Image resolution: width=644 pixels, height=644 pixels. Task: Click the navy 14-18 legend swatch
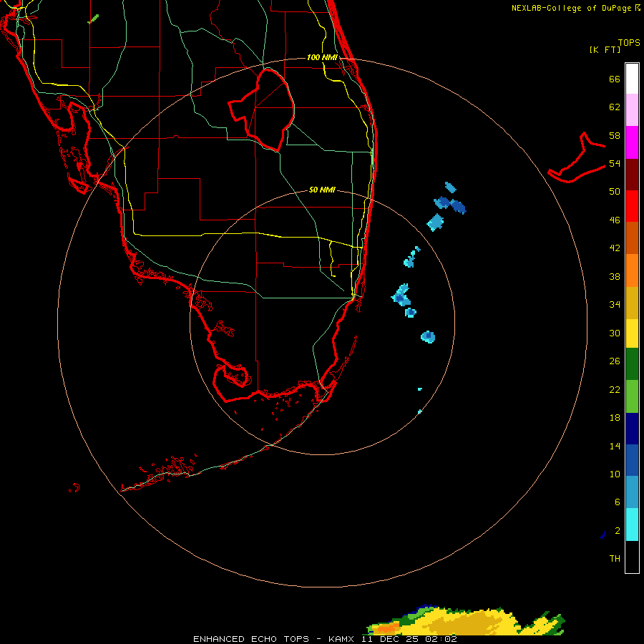(x=632, y=429)
